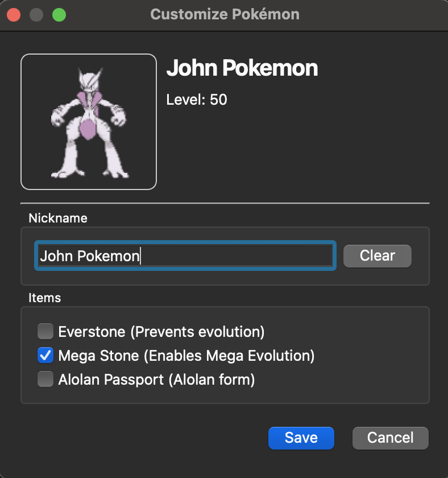Click the 'Items' section label
The height and width of the screenshot is (478, 448).
45,298
